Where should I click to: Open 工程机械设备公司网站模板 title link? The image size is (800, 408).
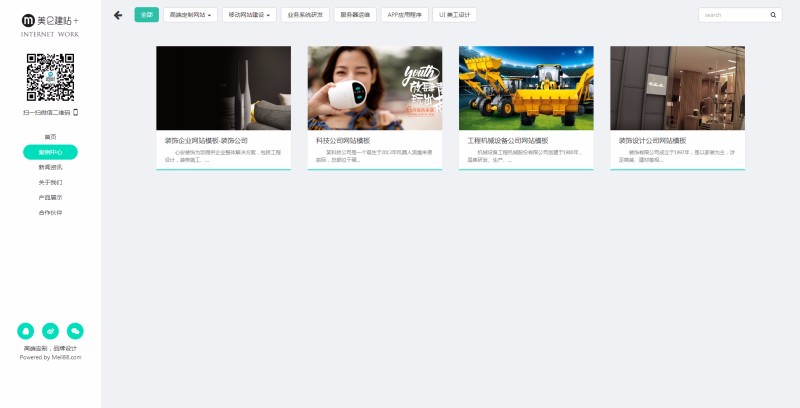pos(508,140)
